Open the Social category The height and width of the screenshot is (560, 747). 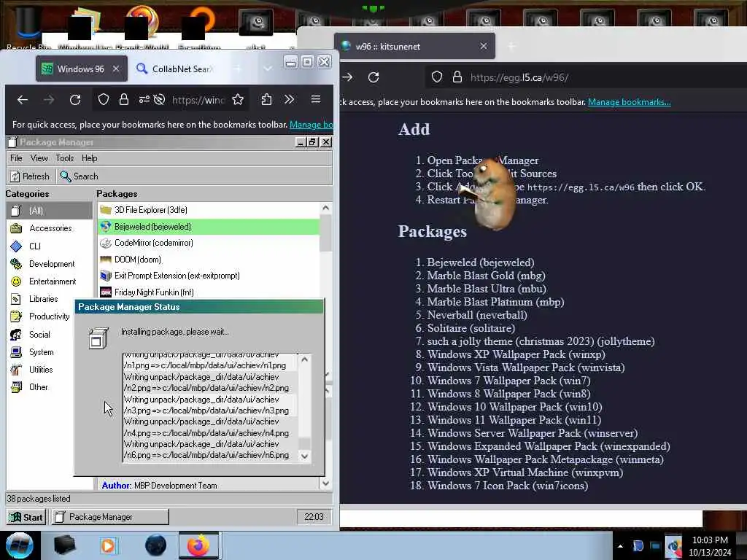41,334
